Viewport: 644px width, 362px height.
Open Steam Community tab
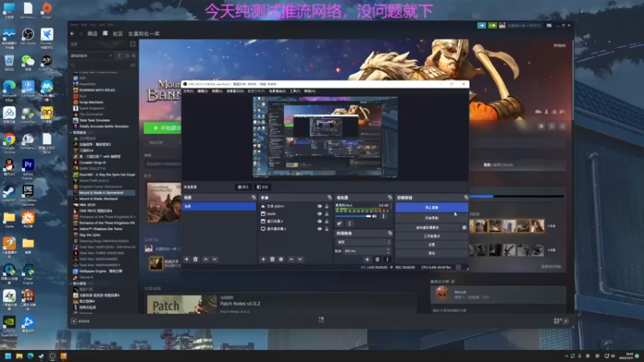pyautogui.click(x=118, y=34)
